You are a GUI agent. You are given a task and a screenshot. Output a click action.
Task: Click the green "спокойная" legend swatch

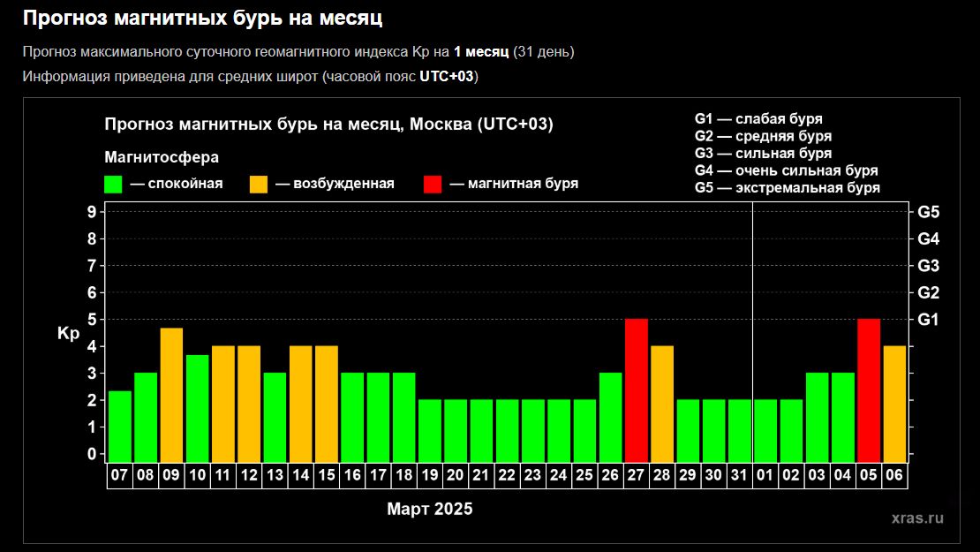coord(113,184)
